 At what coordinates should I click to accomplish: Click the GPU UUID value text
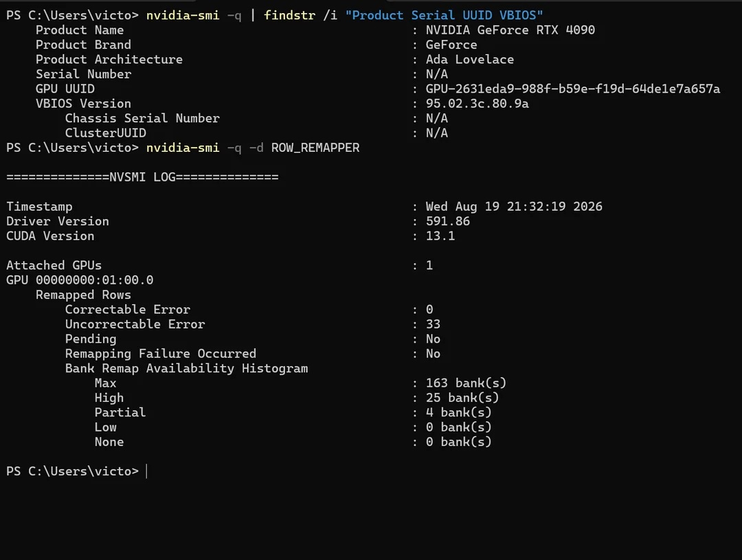coord(572,89)
